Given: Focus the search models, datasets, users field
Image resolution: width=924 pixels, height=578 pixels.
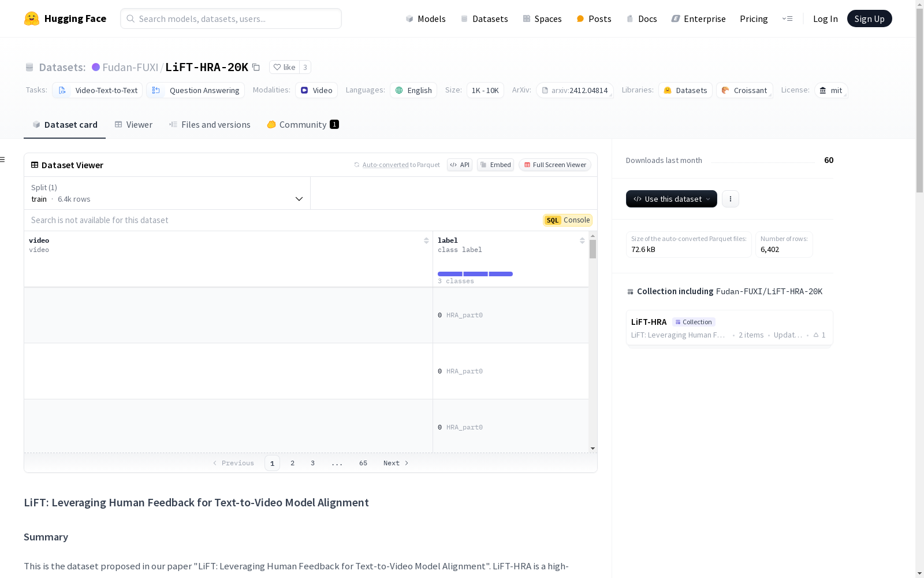Looking at the screenshot, I should pos(231,18).
